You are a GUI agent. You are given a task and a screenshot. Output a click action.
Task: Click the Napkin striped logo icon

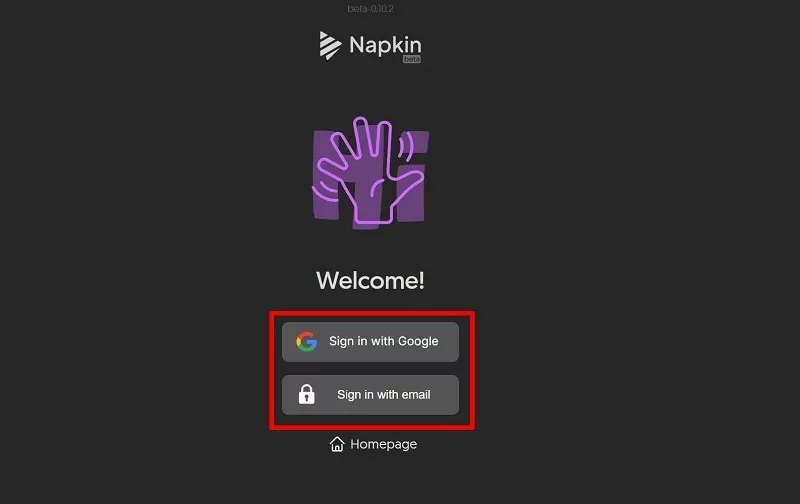(x=330, y=45)
